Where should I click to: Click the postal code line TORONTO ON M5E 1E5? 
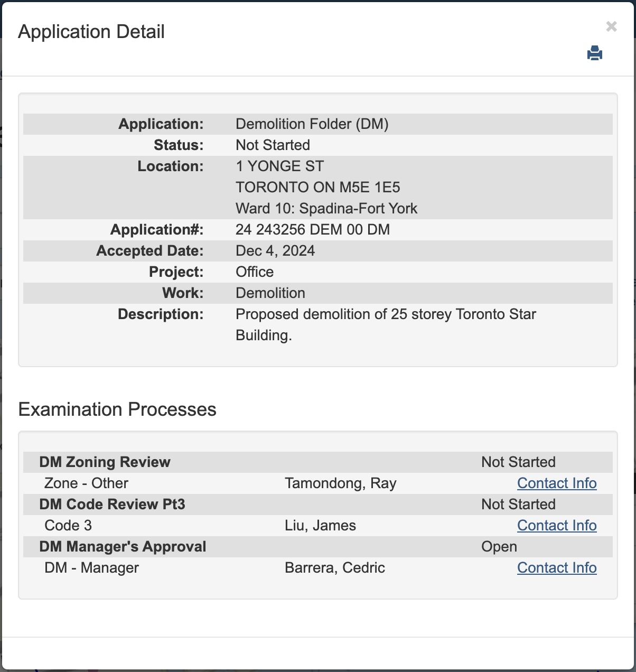pyautogui.click(x=317, y=188)
